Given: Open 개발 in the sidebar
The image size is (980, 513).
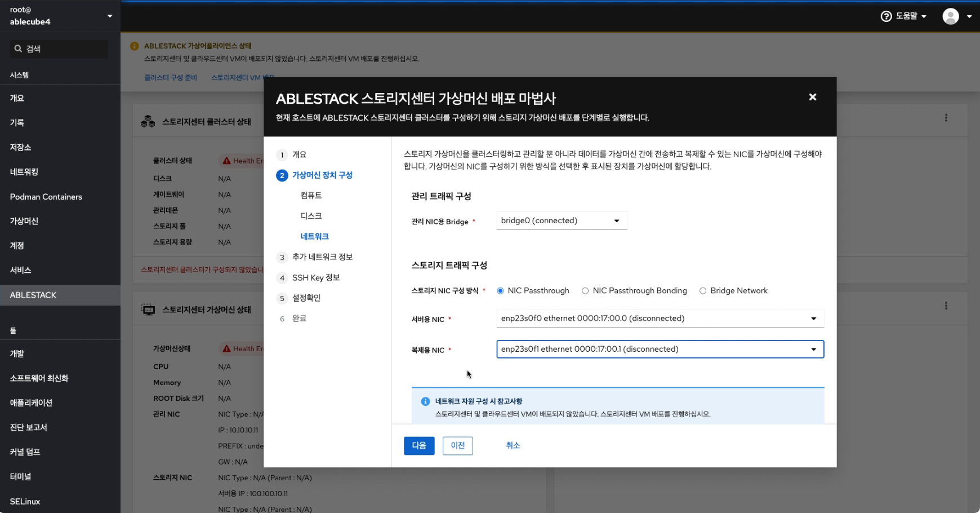Looking at the screenshot, I should pos(60,353).
